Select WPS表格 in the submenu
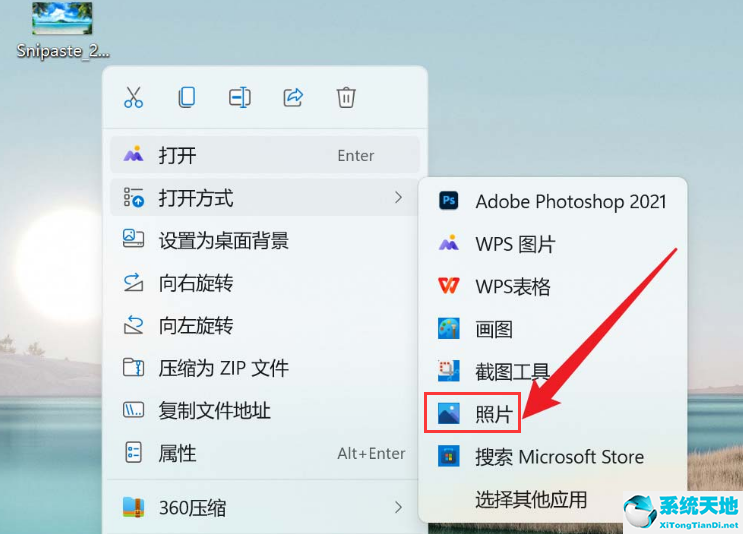This screenshot has width=743, height=534. click(x=512, y=286)
